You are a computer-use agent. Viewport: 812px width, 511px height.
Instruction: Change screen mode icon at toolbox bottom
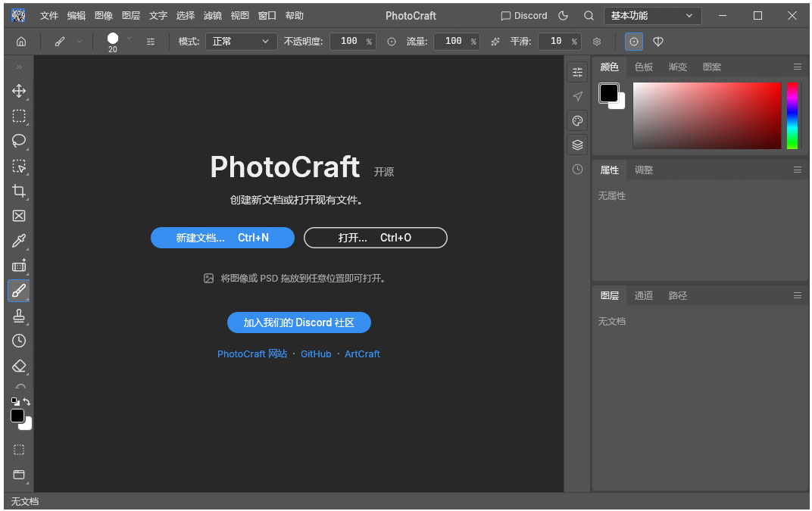[19, 475]
